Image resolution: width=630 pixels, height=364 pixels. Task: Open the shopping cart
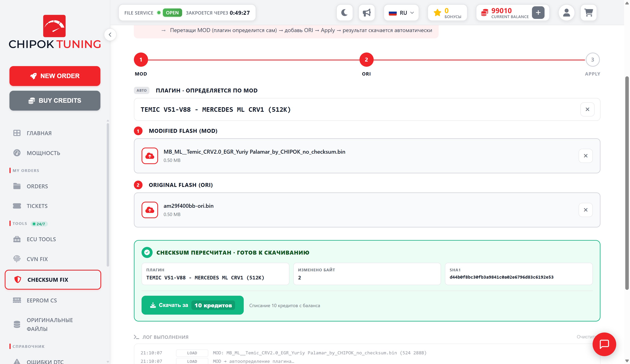[588, 12]
